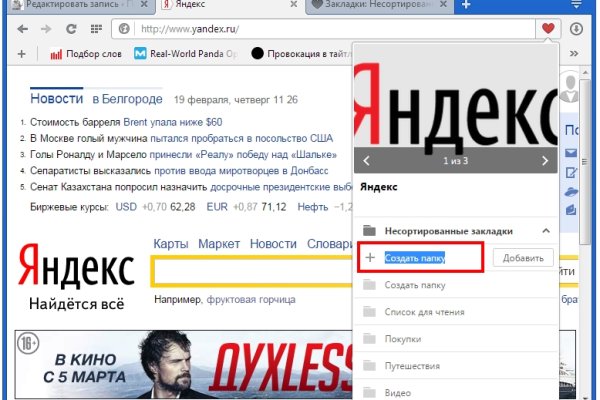Click the Yandex search input box

pyautogui.click(x=250, y=272)
